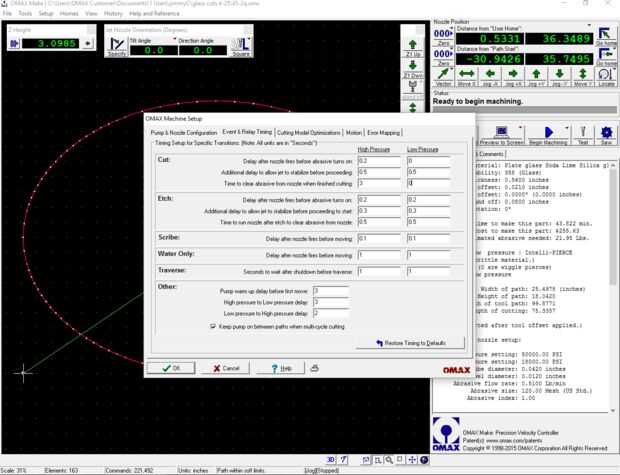Open the Begin Machining dropdown arrow
This screenshot has width=620, height=475.
point(566,127)
